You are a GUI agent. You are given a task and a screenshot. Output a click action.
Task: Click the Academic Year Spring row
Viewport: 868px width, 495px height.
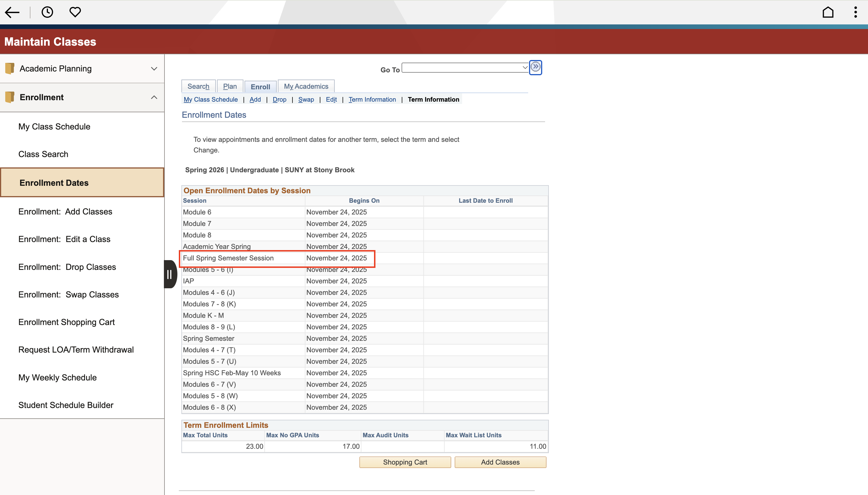pyautogui.click(x=365, y=246)
